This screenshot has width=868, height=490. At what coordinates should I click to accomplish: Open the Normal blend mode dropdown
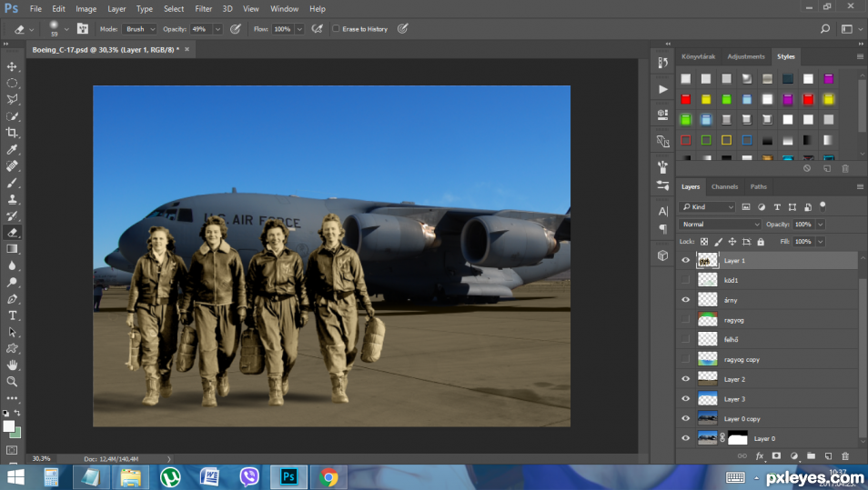tap(721, 224)
